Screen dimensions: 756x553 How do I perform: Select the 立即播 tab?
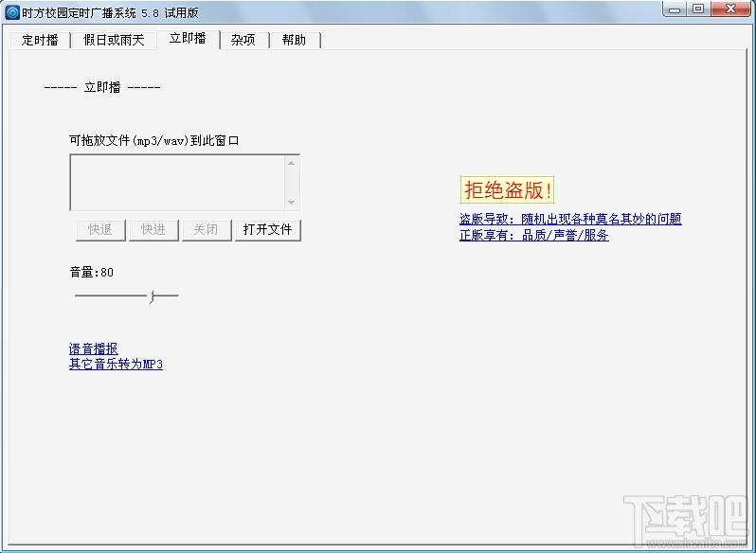tap(188, 39)
